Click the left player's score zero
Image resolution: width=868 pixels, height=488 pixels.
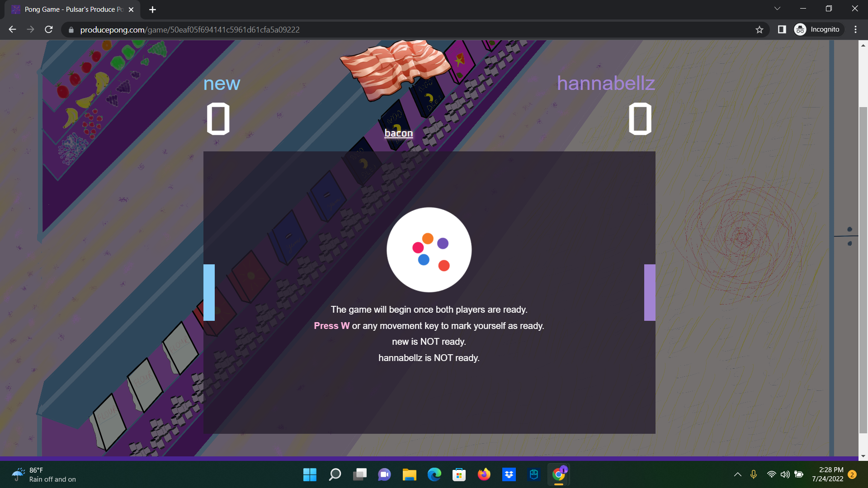tap(218, 119)
